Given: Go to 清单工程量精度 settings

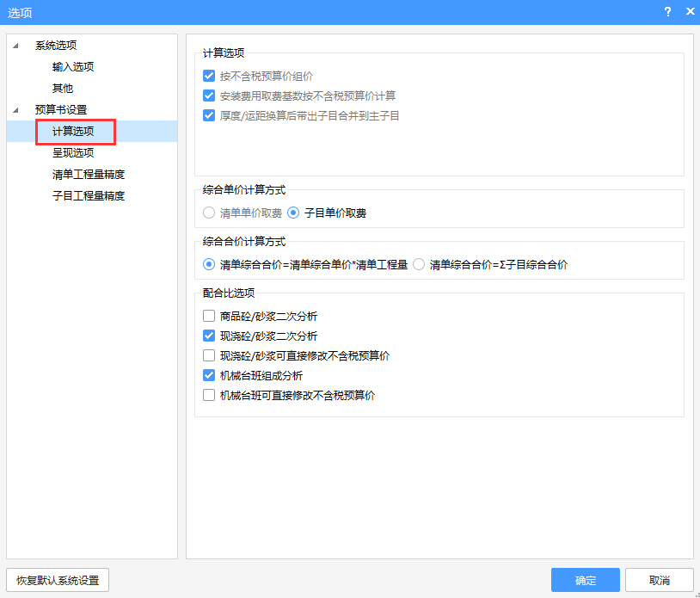Looking at the screenshot, I should pos(89,175).
